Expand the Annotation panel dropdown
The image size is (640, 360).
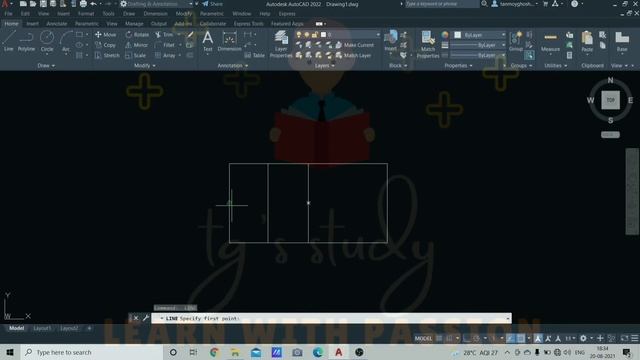pos(233,65)
